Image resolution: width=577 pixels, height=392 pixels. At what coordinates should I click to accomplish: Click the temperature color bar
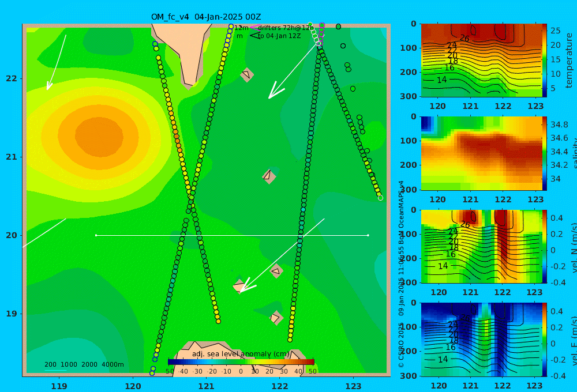coord(545,61)
